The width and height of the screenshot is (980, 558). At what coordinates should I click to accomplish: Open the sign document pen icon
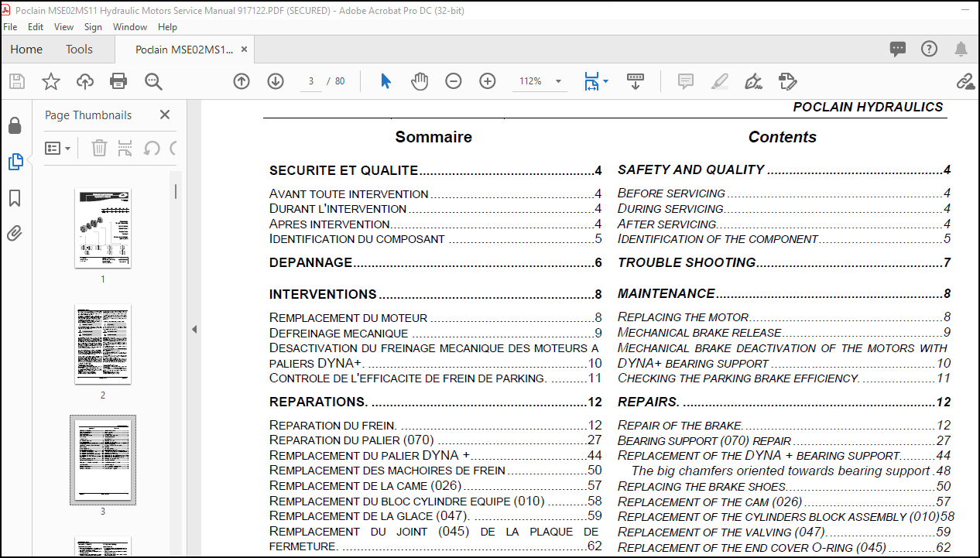[x=753, y=81]
